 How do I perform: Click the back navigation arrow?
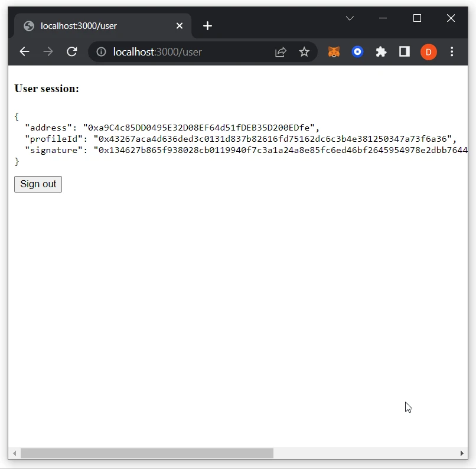(24, 52)
